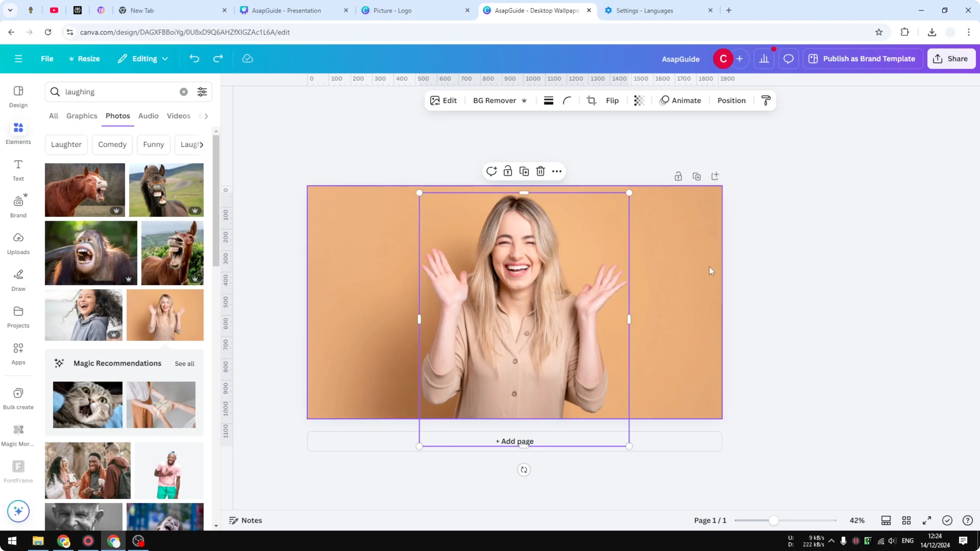The image size is (980, 551).
Task: Select the Copy style paint roller tool
Action: pos(766,100)
